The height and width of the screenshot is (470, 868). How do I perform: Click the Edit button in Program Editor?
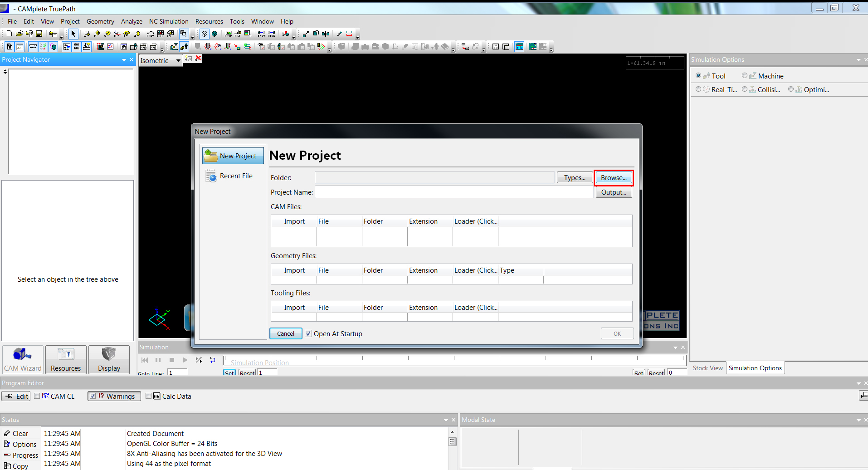tap(16, 396)
